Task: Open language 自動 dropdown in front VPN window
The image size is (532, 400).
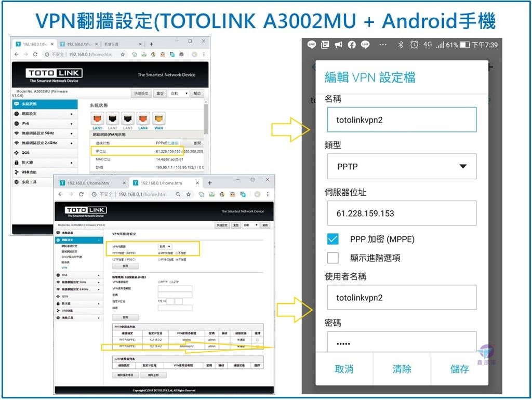Action: pyautogui.click(x=251, y=225)
